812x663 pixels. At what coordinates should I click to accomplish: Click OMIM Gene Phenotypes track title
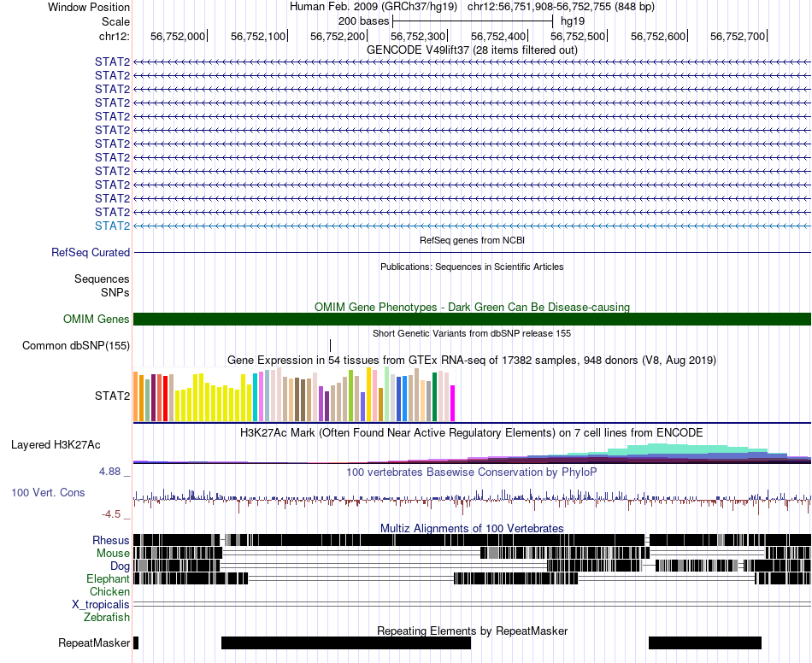pos(473,308)
